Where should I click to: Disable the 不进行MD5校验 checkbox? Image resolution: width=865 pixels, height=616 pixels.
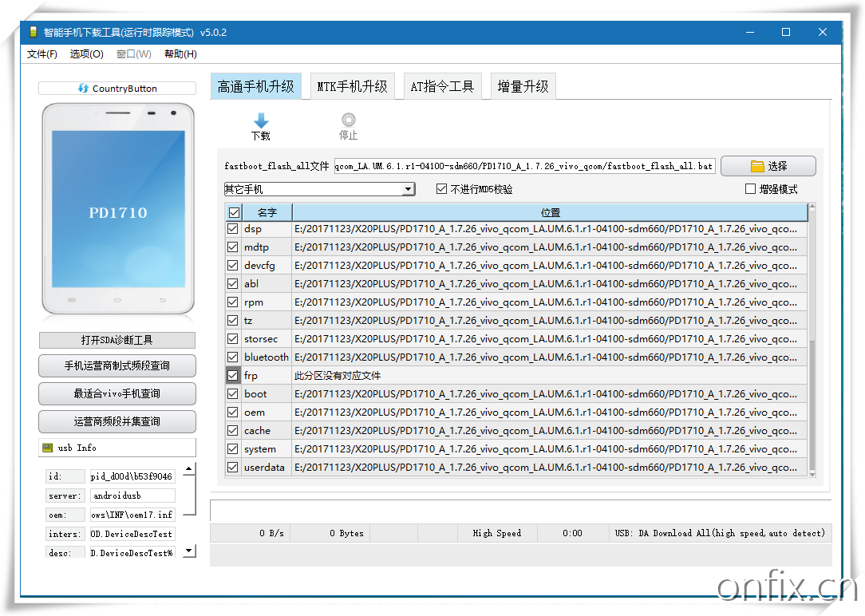click(441, 188)
